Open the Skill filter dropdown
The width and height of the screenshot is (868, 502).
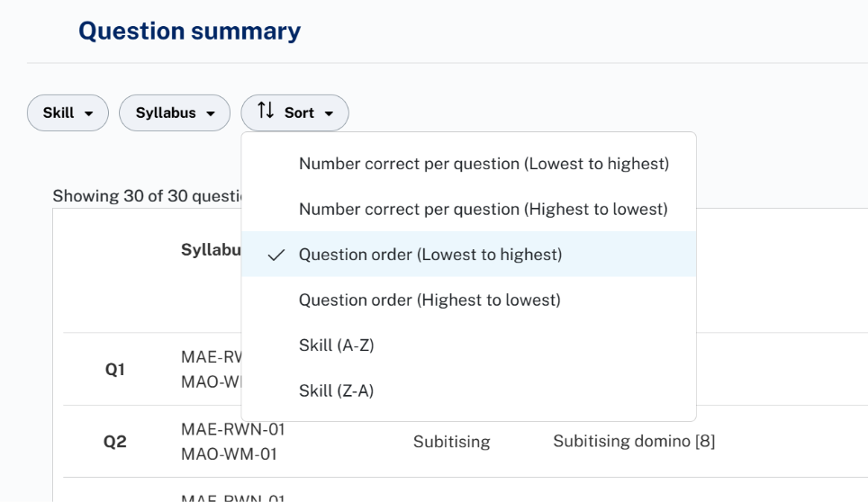pos(68,112)
